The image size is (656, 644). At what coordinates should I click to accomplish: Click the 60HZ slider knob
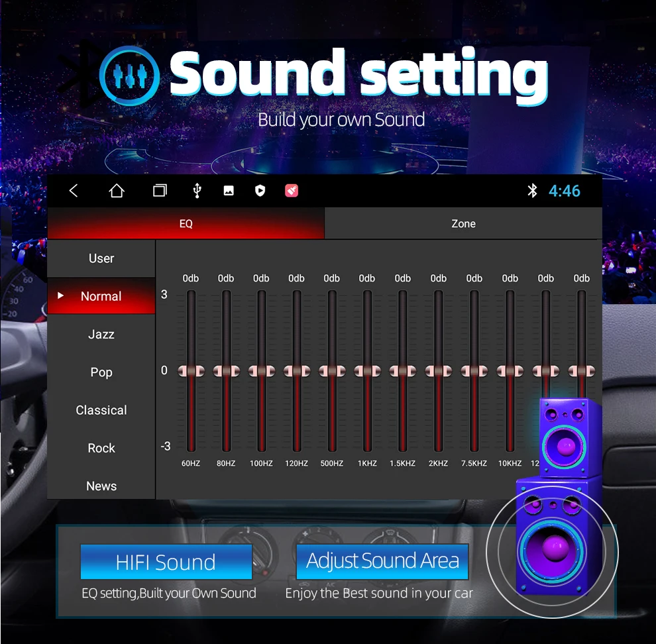coord(191,371)
